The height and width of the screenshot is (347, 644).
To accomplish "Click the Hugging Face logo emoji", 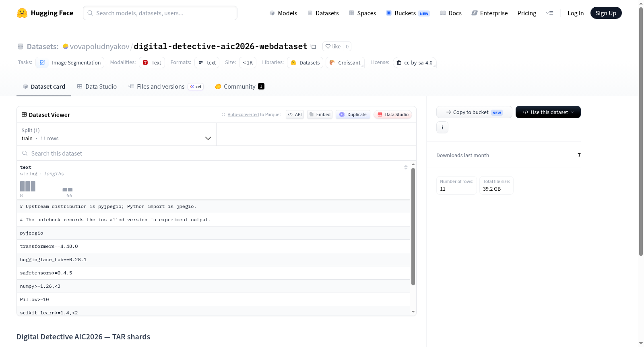I will tap(22, 13).
